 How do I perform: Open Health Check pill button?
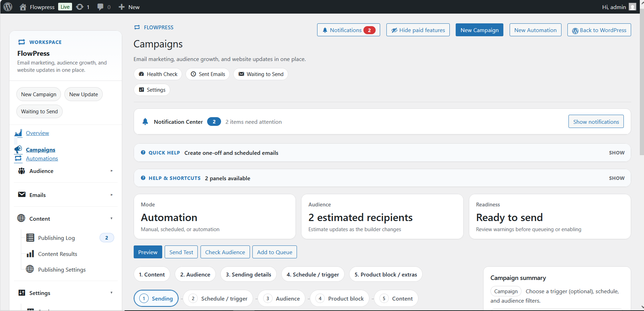coord(158,74)
